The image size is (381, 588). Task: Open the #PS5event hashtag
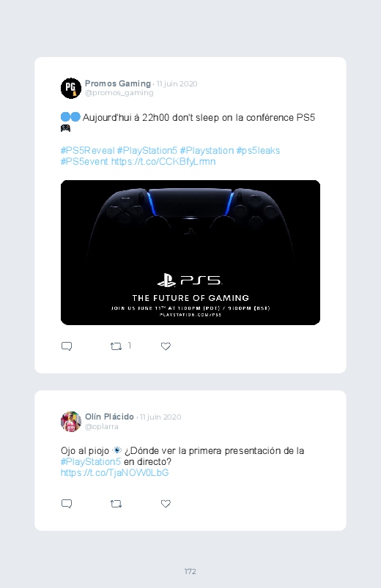pos(84,162)
